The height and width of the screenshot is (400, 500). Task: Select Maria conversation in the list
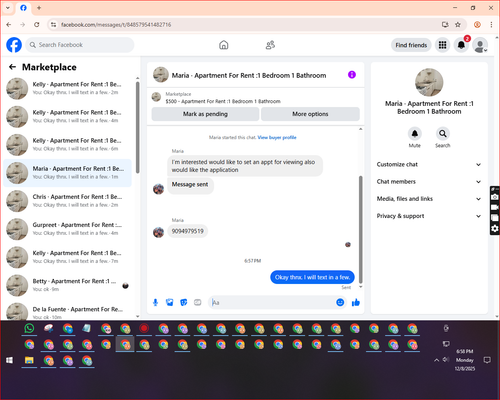(x=68, y=173)
